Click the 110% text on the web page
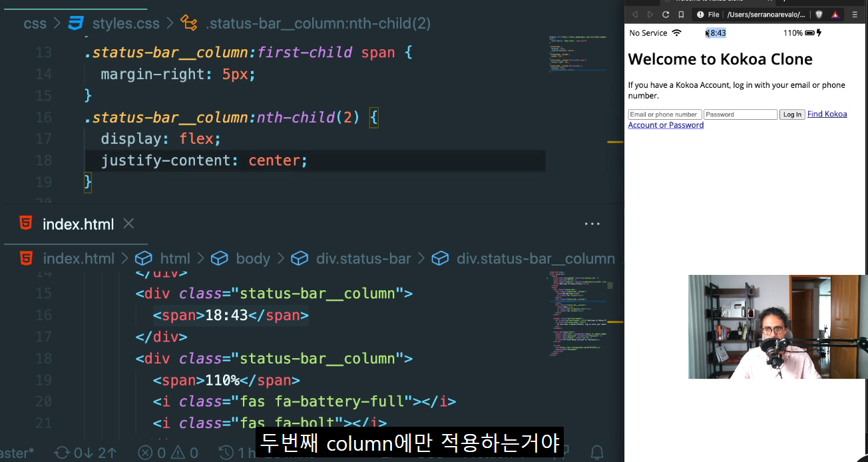This screenshot has height=462, width=868. (x=793, y=33)
